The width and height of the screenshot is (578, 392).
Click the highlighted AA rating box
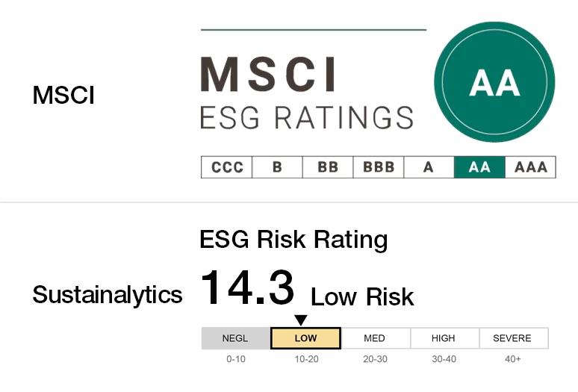pos(479,167)
